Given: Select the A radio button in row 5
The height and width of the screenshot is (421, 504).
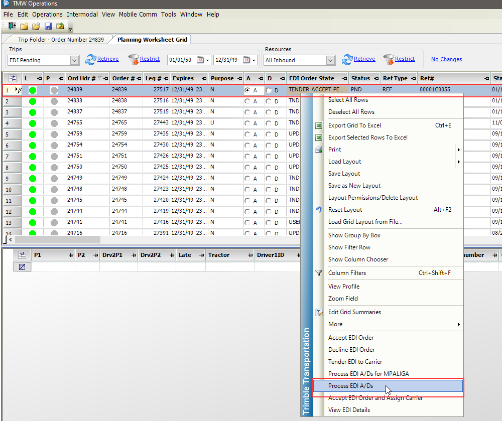Looking at the screenshot, I should (x=247, y=134).
